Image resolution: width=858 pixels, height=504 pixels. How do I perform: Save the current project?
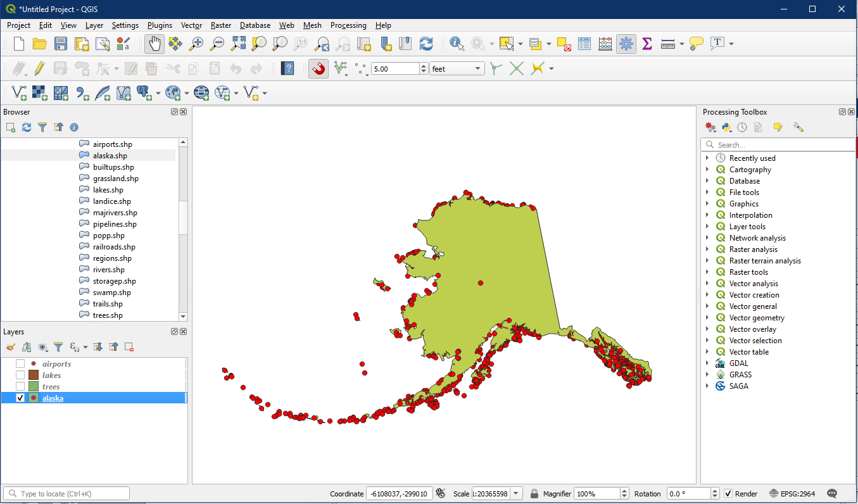(61, 44)
